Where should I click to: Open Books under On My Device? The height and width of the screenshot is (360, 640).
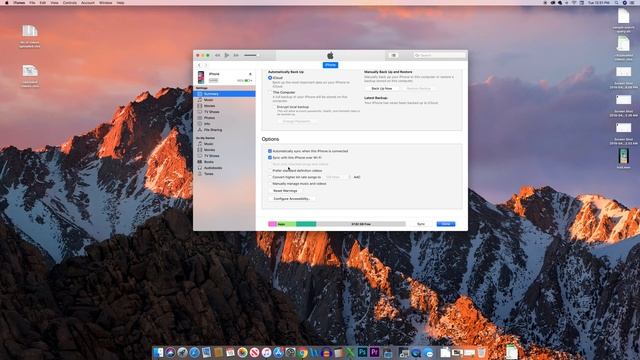pos(224,162)
